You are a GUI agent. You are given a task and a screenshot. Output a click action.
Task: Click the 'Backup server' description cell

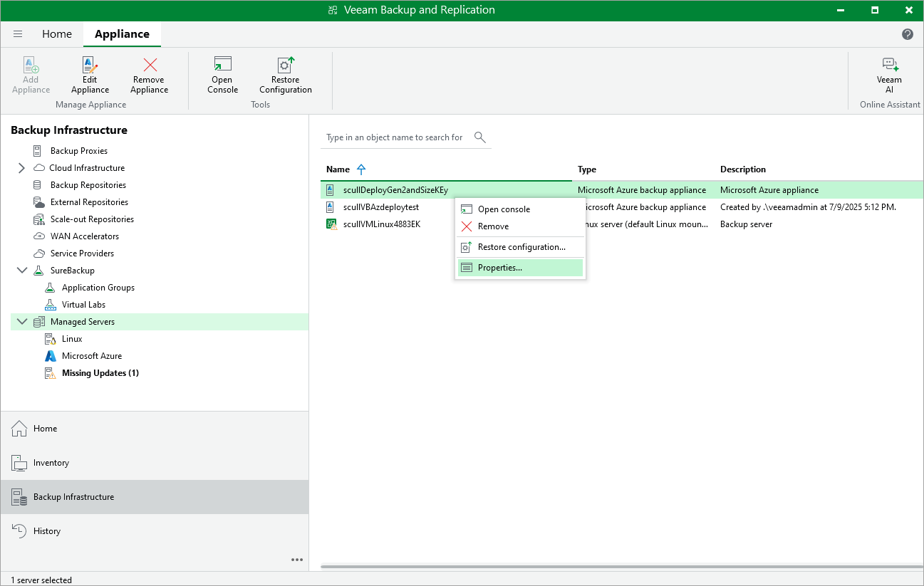[x=747, y=224]
